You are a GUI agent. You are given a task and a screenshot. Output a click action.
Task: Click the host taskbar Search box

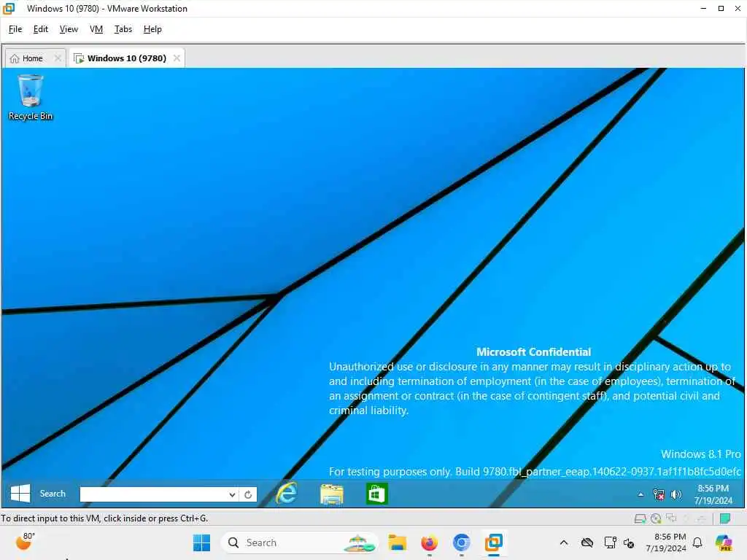299,542
